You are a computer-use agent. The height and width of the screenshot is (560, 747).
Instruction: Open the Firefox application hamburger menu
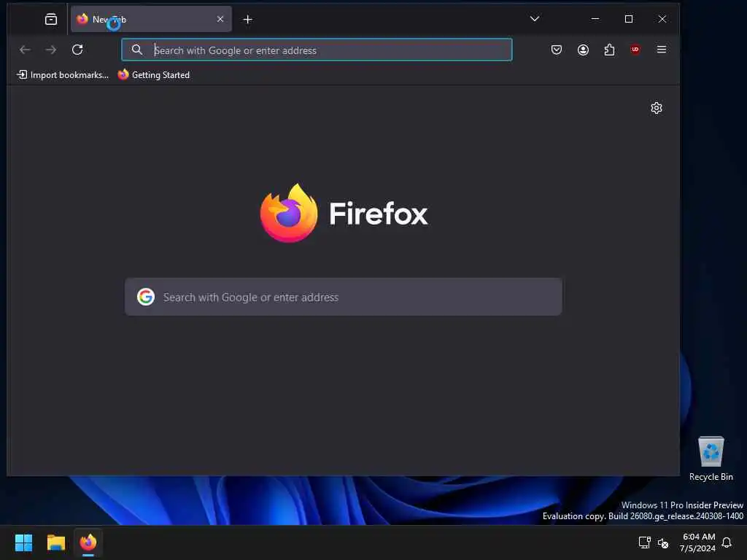(661, 50)
